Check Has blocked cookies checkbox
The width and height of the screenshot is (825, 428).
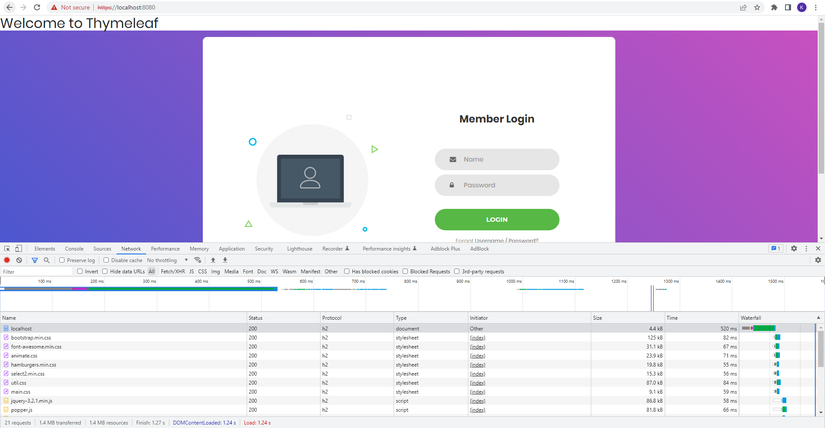click(x=347, y=272)
